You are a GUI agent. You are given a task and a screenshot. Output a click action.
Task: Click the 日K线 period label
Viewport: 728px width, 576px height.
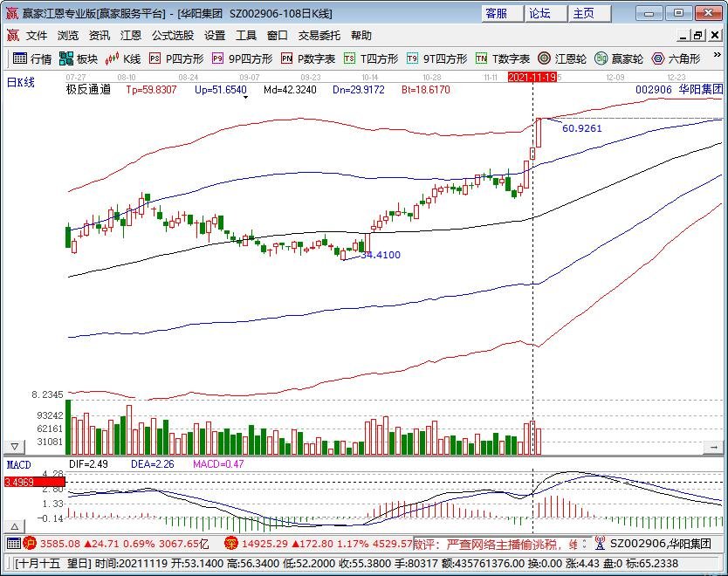click(x=20, y=83)
